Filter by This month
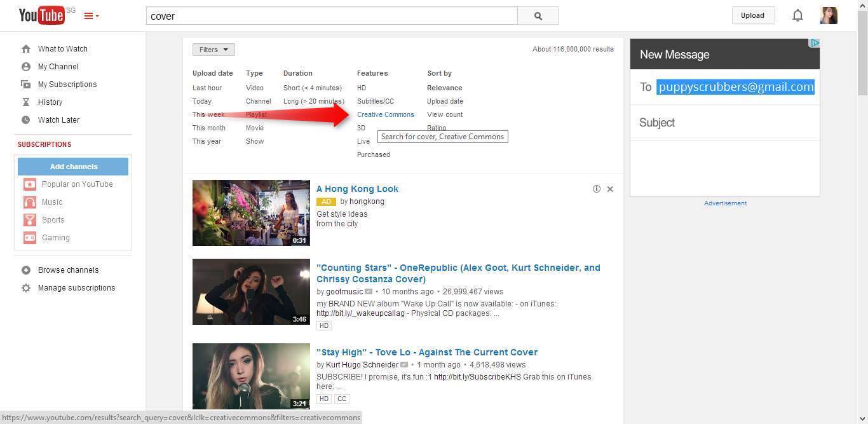The image size is (868, 424). point(209,128)
